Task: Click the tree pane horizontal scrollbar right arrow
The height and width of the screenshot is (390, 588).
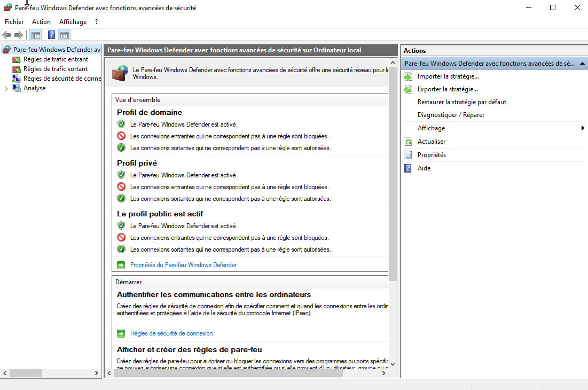Action: tap(96, 373)
